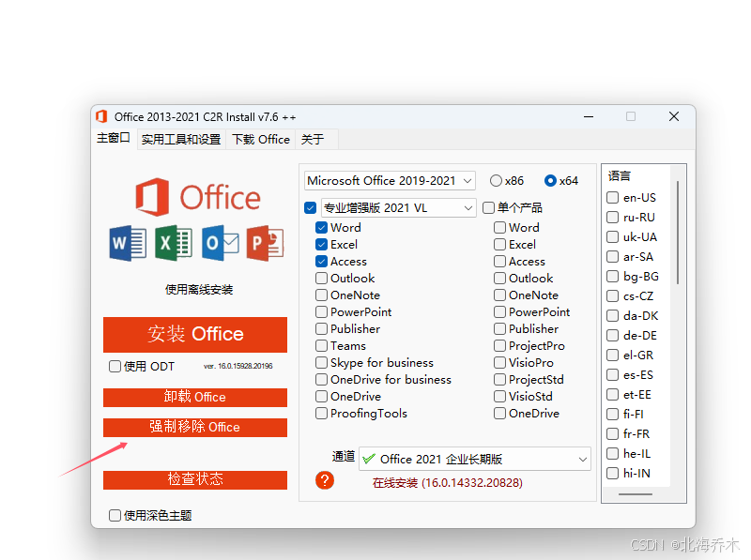The width and height of the screenshot is (751, 560).
Task: Check the ProjectStd checkbox
Action: (499, 380)
